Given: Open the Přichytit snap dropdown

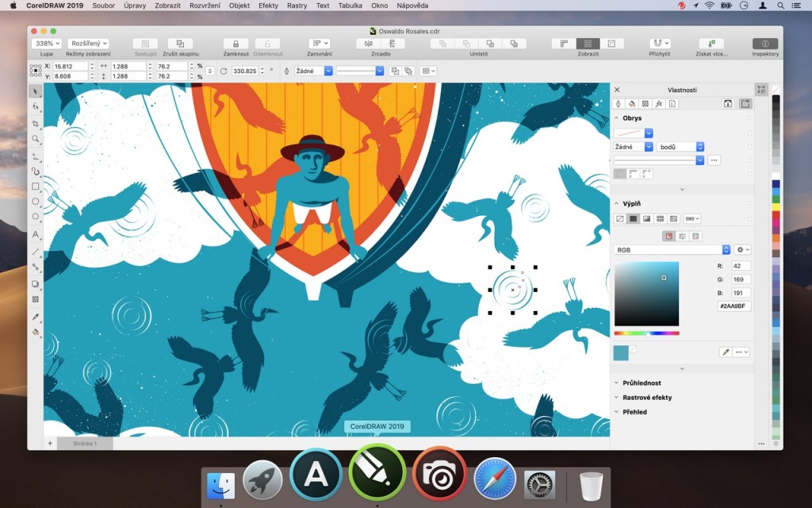Looking at the screenshot, I should point(660,44).
